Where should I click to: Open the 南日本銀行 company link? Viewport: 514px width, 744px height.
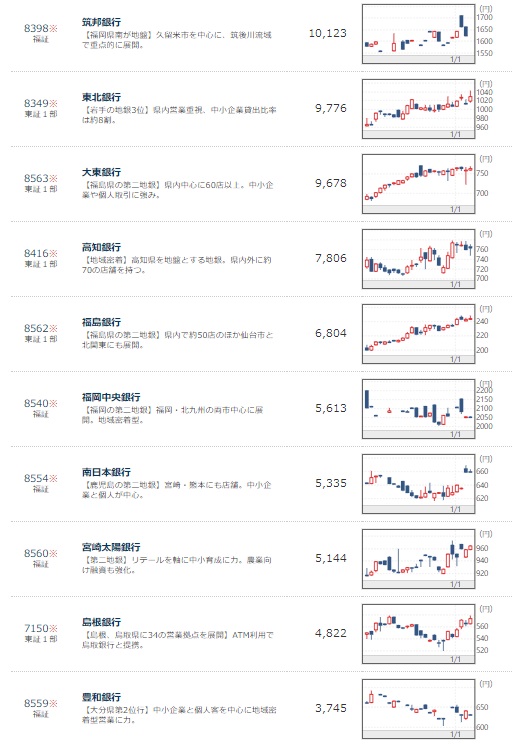(x=106, y=472)
